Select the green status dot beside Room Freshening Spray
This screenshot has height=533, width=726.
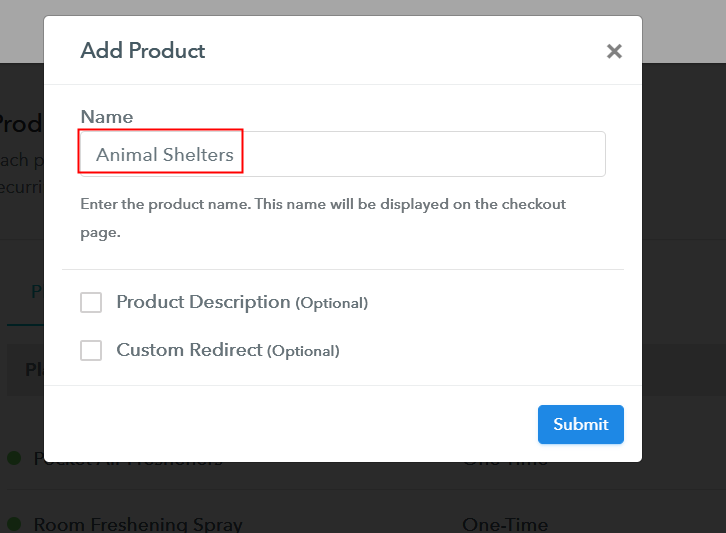coord(14,524)
